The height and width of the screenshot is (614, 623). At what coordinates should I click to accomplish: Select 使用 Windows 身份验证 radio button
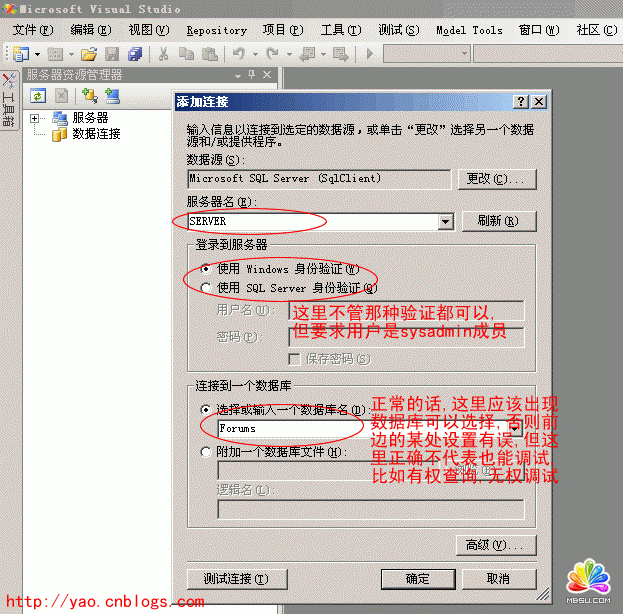pyautogui.click(x=206, y=269)
